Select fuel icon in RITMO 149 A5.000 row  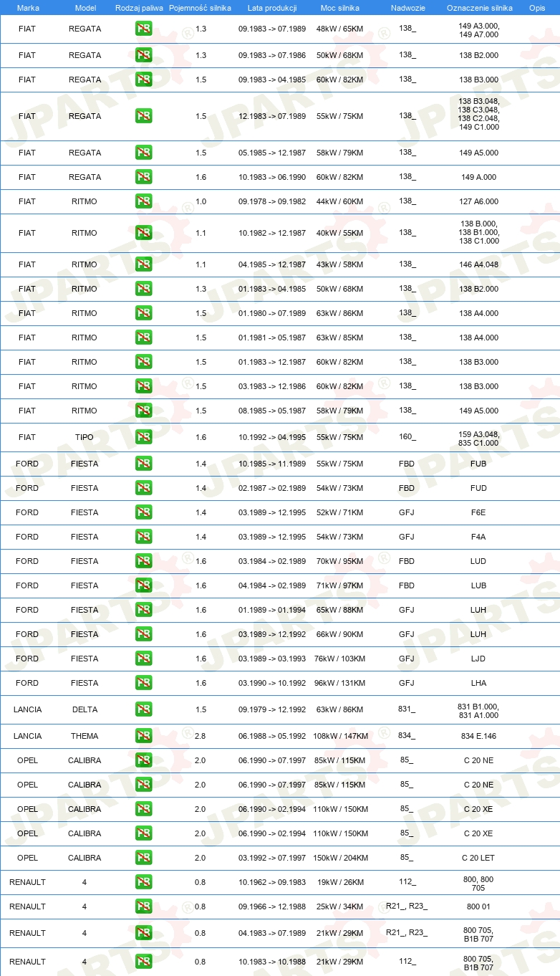pos(143,411)
